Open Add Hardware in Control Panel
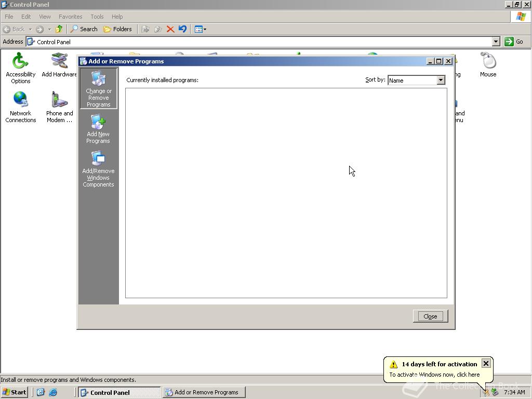 click(59, 65)
